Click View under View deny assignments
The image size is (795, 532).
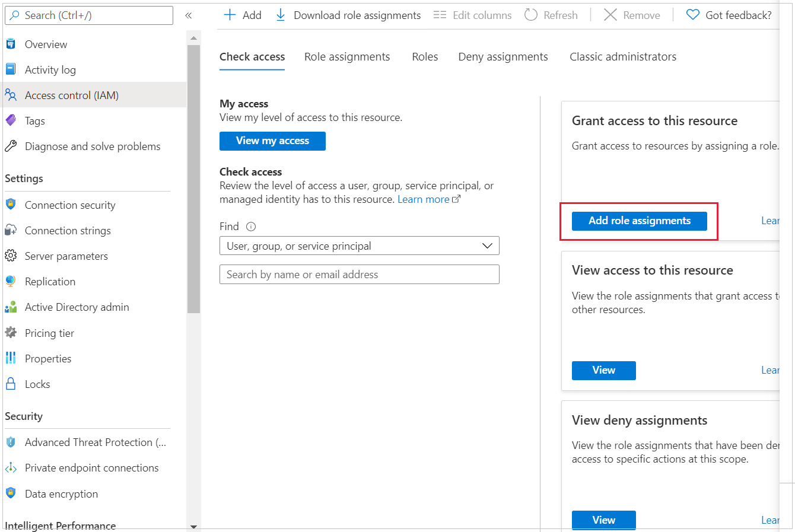tap(604, 520)
